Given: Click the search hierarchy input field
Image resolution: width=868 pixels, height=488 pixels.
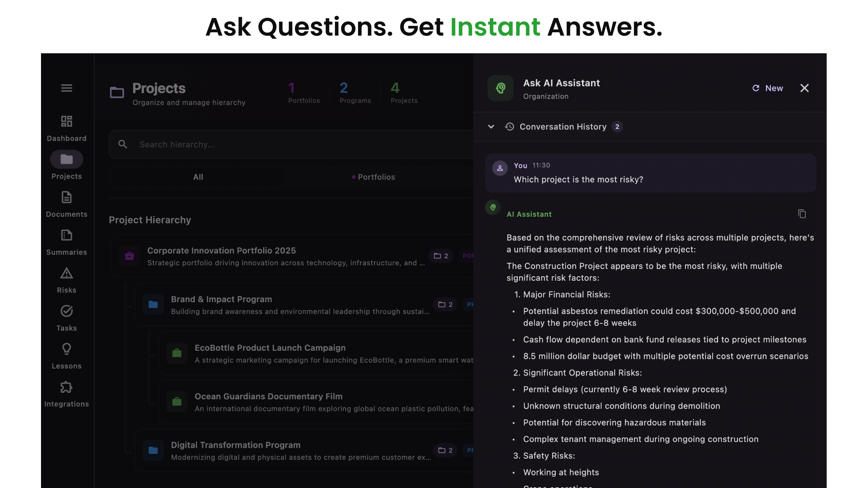Looking at the screenshot, I should point(236,144).
